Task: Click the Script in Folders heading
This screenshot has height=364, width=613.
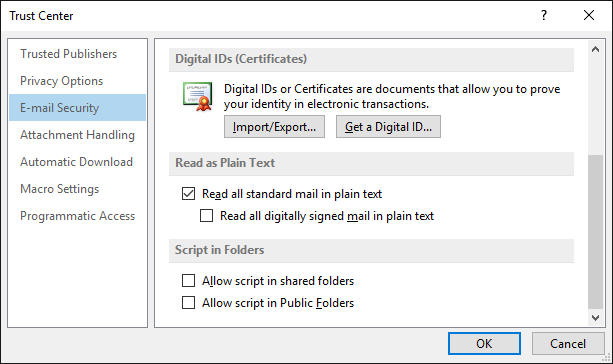Action: [x=219, y=249]
